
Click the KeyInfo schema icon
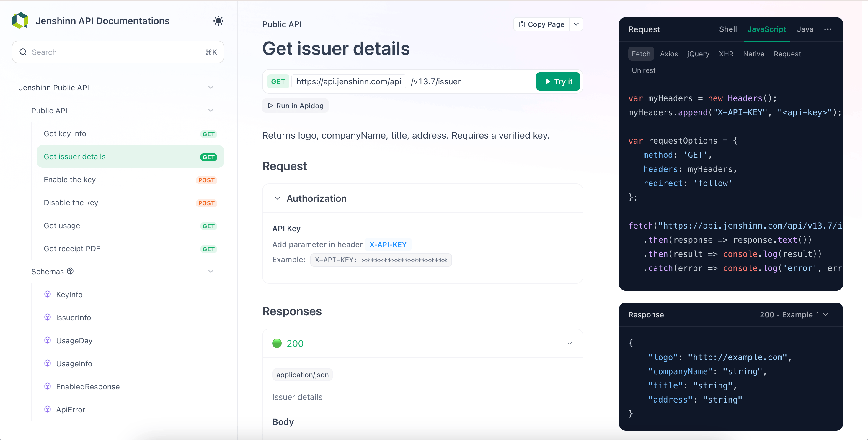[48, 294]
